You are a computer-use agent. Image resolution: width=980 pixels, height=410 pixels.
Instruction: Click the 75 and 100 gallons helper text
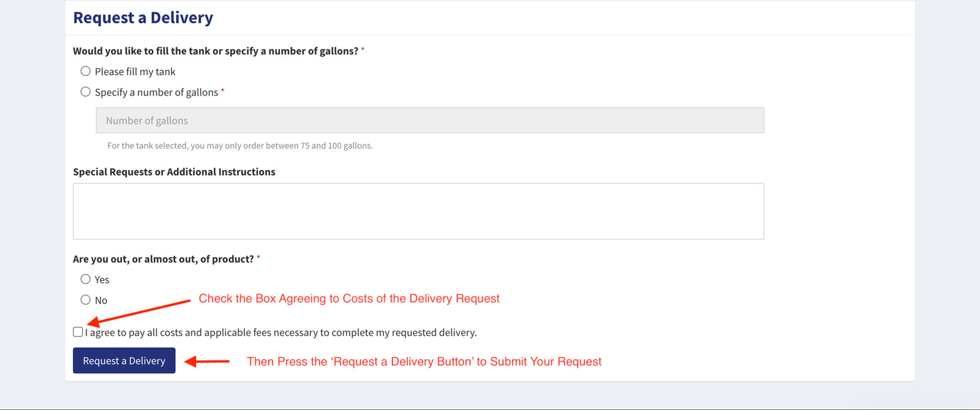tap(240, 146)
